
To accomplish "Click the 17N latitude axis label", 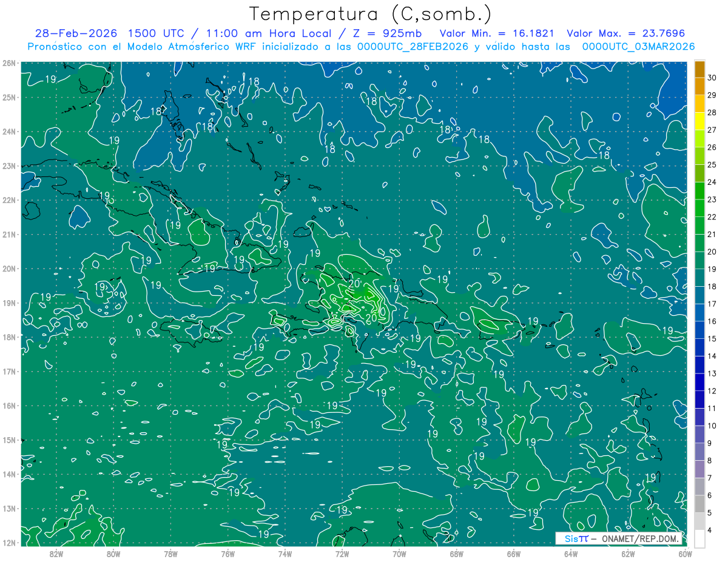I will click(9, 371).
